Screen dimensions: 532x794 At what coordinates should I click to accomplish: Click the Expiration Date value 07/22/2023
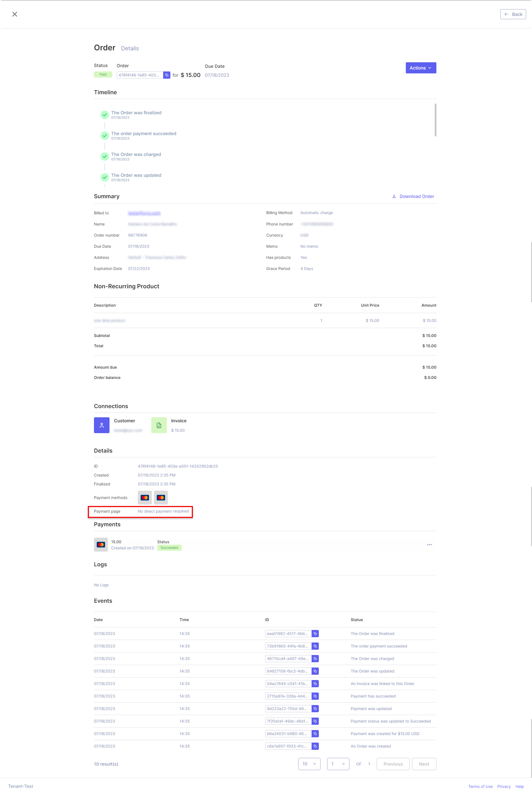click(139, 268)
